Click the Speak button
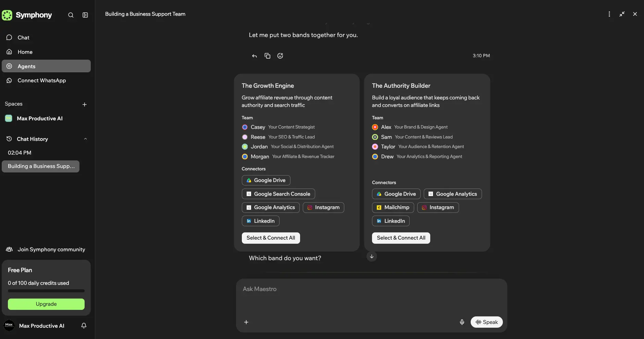 click(x=487, y=322)
